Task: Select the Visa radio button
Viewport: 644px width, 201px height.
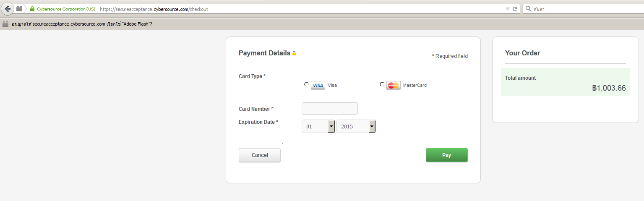Action: click(x=307, y=84)
